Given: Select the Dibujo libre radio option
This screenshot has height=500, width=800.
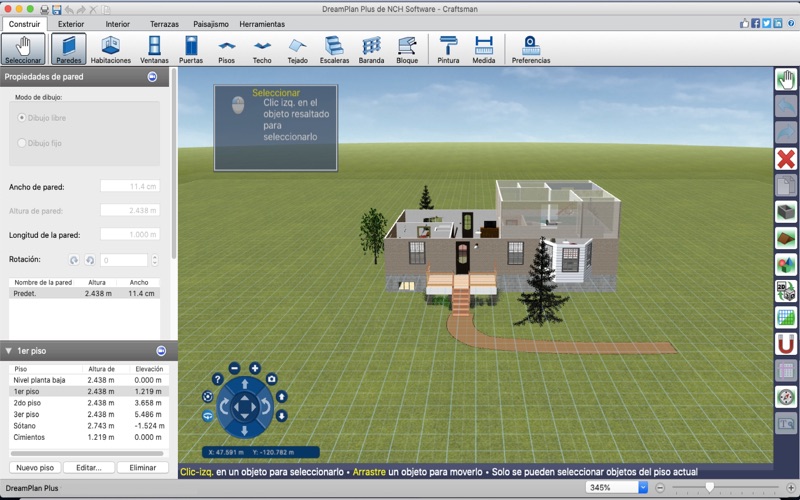Looking at the screenshot, I should (x=22, y=118).
